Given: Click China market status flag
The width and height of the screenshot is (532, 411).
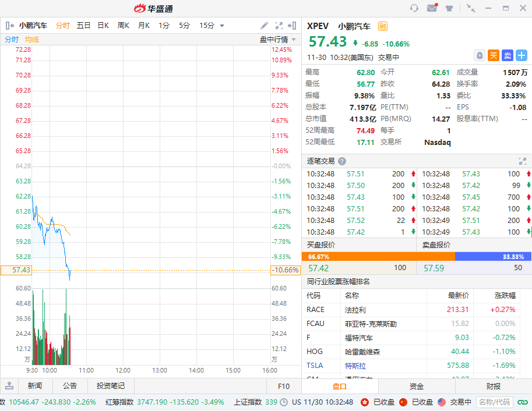Looking at the screenshot, I should 403,402.
